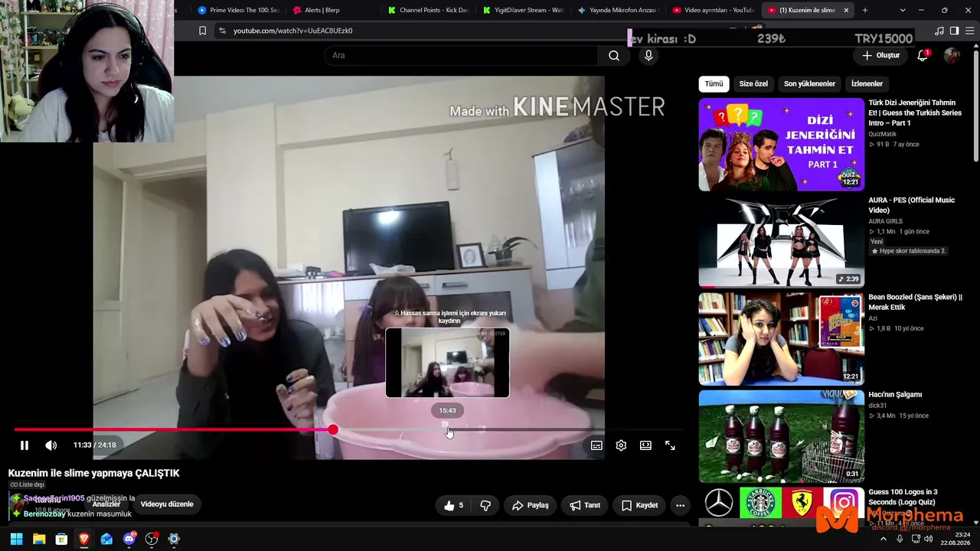Viewport: 980px width, 551px height.
Task: Start voice search with microphone icon
Action: (x=648, y=55)
